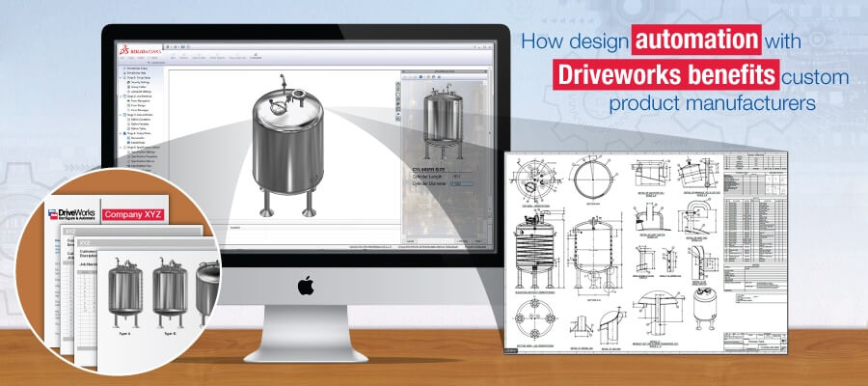This screenshot has height=386, width=868.
Task: Open Form Design in the task tree
Action: point(137,105)
